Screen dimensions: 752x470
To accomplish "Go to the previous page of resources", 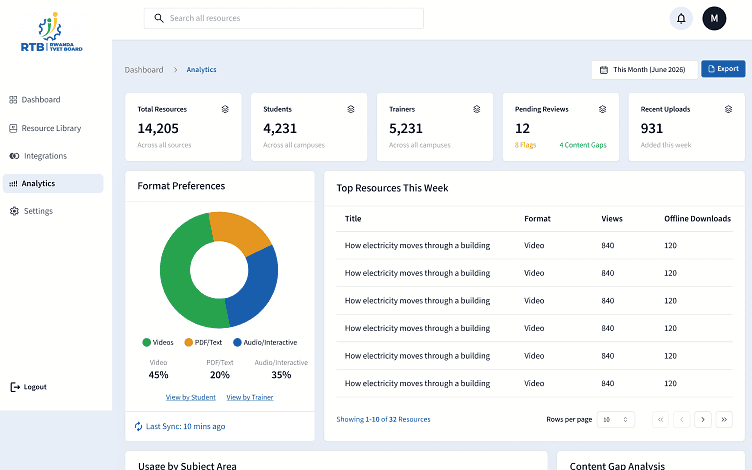I will click(x=682, y=420).
